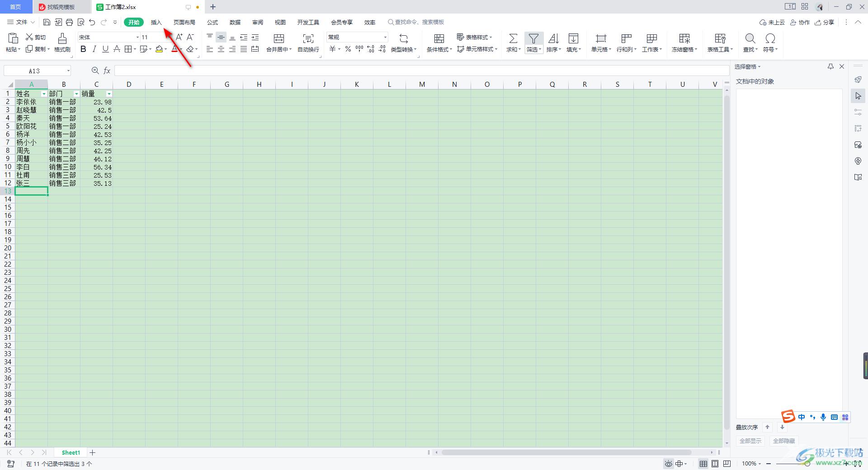Open the fill color yellow bucket swatch
The width and height of the screenshot is (868, 470).
159,49
